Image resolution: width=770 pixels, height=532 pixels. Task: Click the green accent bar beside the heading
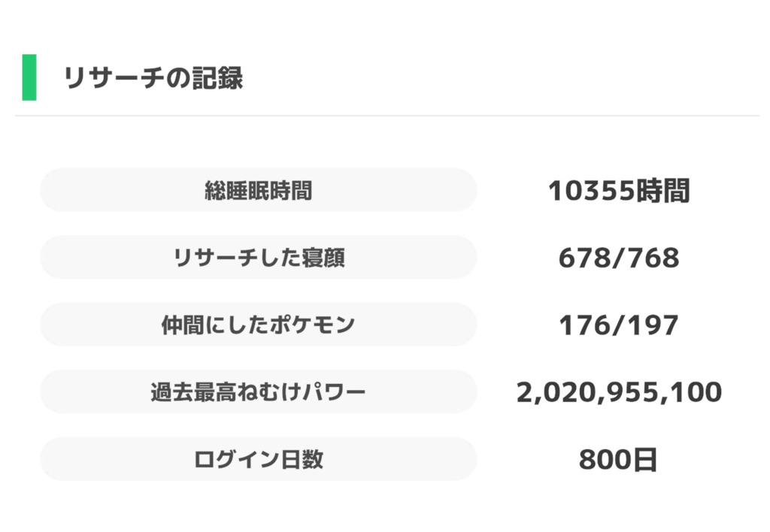click(x=29, y=77)
